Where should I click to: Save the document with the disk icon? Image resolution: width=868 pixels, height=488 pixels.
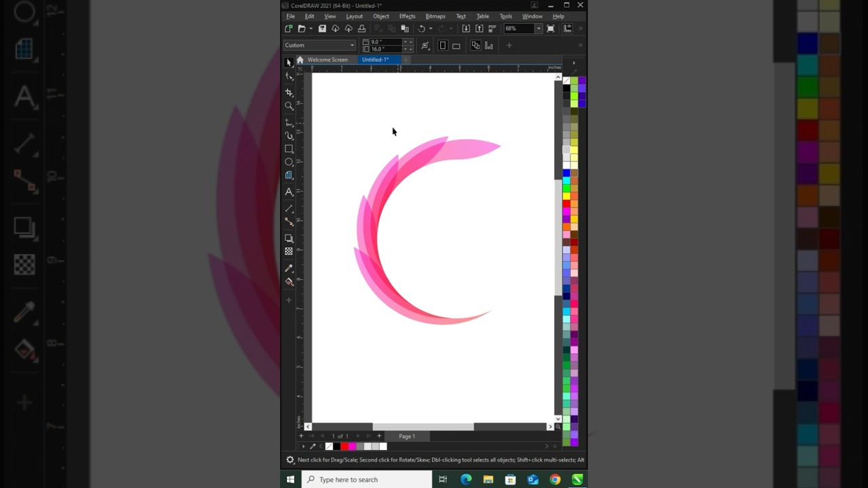coord(322,28)
